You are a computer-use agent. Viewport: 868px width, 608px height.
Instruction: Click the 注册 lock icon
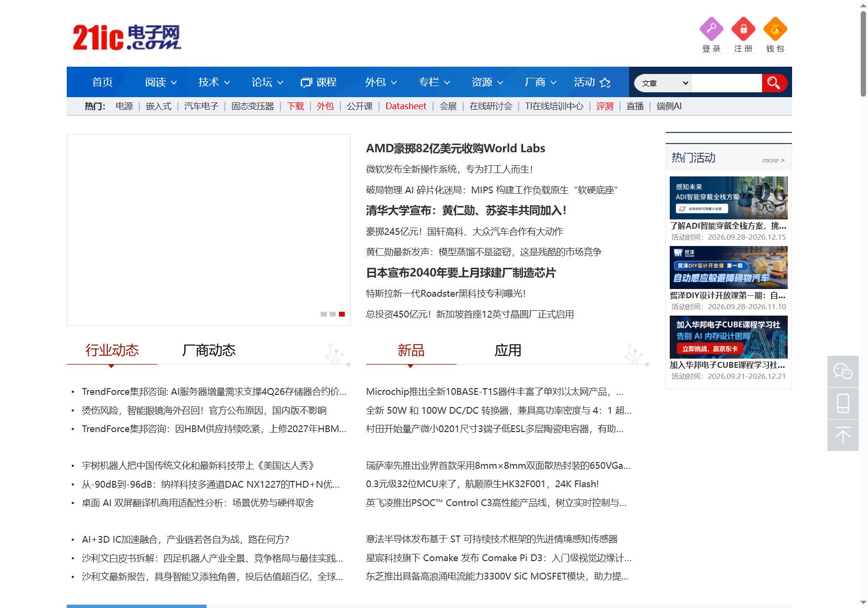(743, 29)
